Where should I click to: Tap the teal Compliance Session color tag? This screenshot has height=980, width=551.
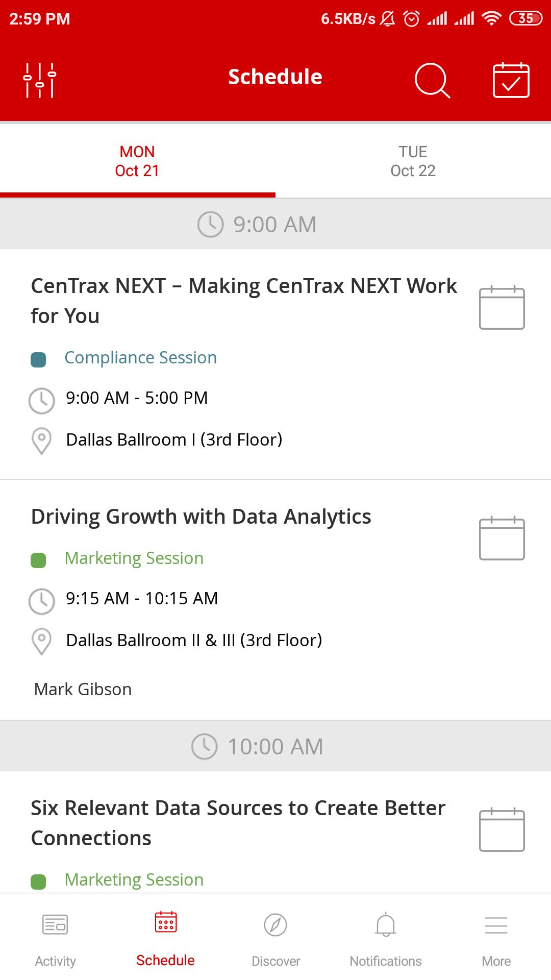pyautogui.click(x=38, y=360)
